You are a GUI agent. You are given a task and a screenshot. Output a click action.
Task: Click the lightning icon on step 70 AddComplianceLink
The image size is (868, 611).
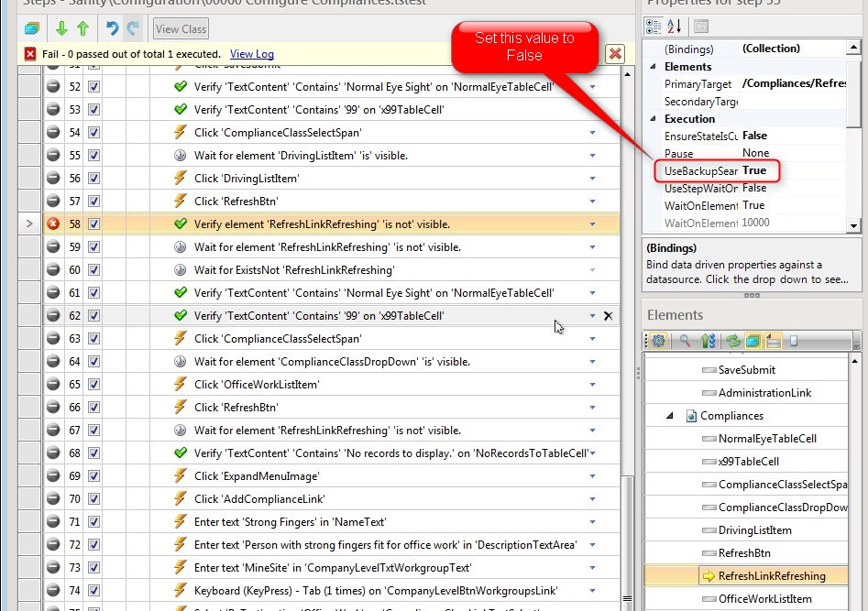(180, 498)
